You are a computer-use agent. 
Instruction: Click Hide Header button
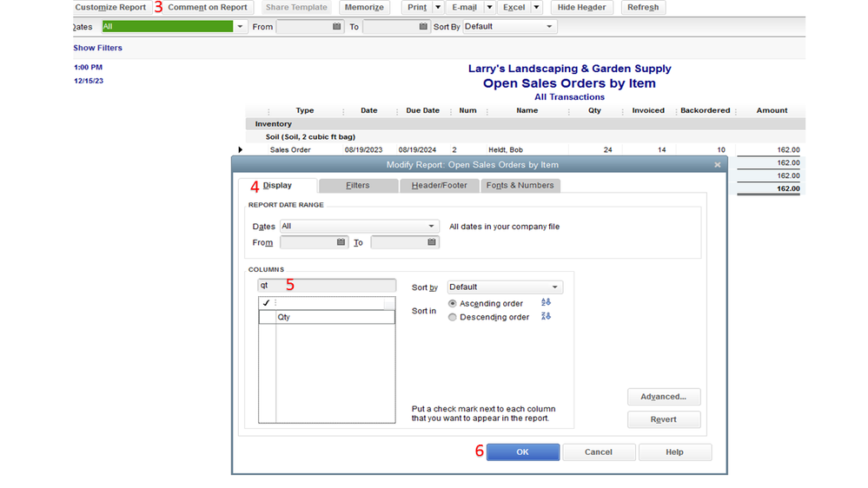click(581, 7)
